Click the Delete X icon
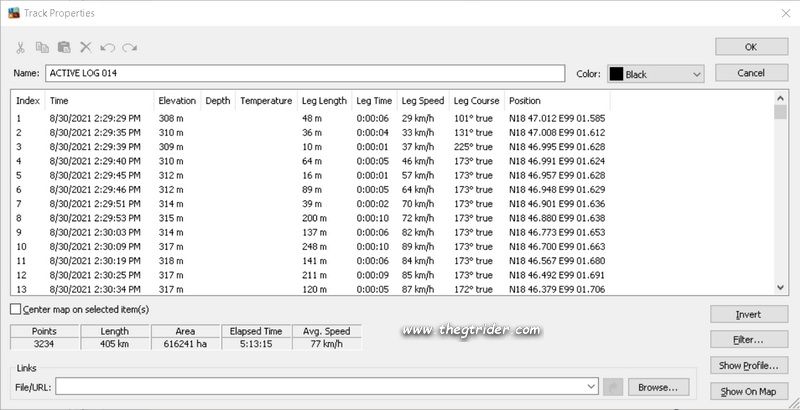Viewport: 800px width, 410px height. (86, 47)
